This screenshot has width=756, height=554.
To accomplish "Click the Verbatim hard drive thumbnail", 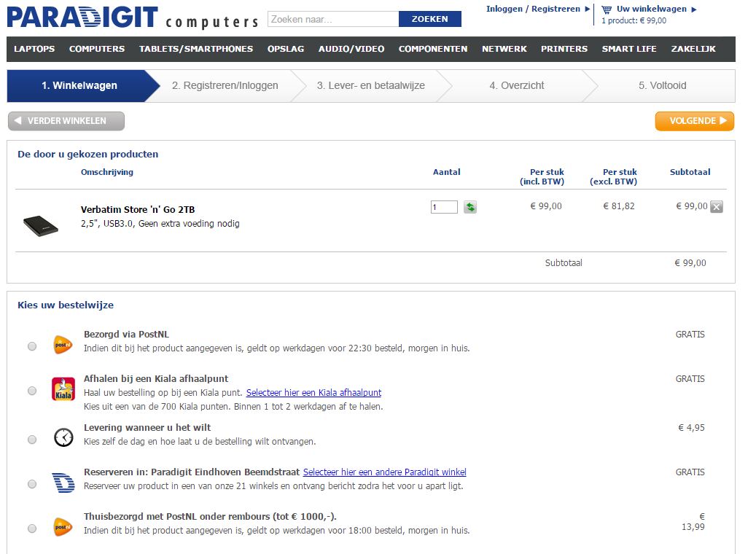I will click(41, 225).
